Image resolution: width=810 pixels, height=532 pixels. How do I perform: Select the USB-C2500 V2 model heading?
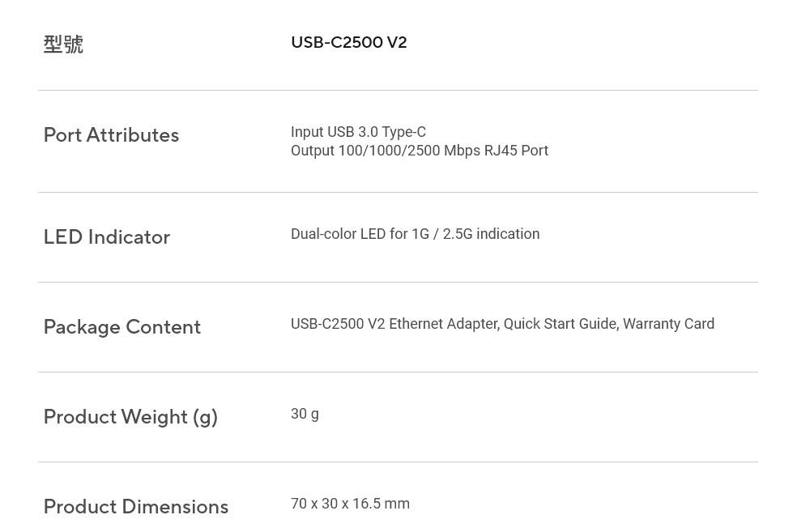pos(348,42)
